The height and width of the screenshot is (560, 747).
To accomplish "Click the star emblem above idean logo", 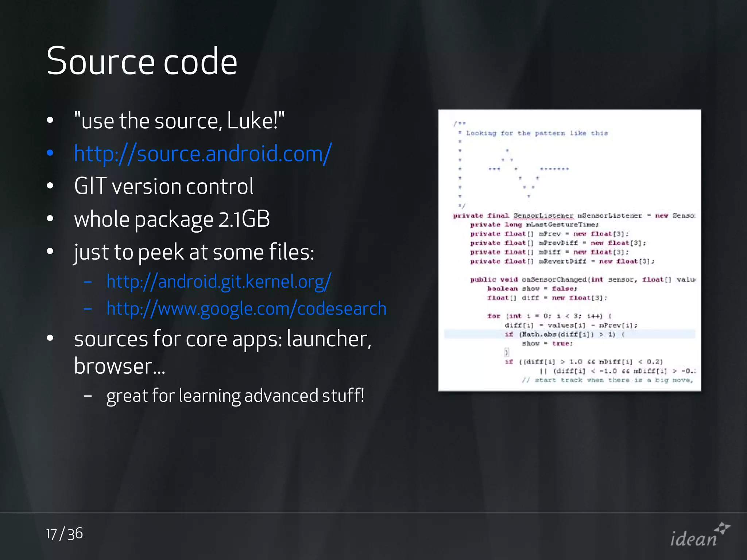I will pyautogui.click(x=722, y=528).
